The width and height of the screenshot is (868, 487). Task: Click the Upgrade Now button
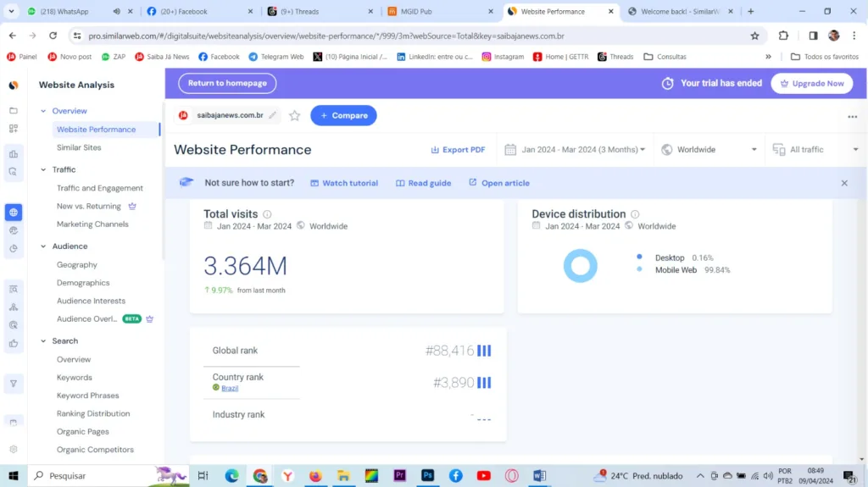coord(811,84)
